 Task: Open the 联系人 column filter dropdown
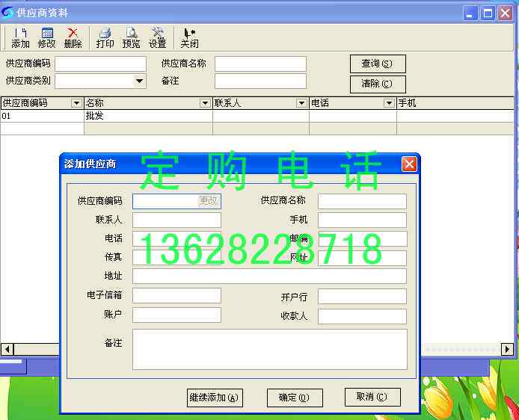pyautogui.click(x=301, y=103)
